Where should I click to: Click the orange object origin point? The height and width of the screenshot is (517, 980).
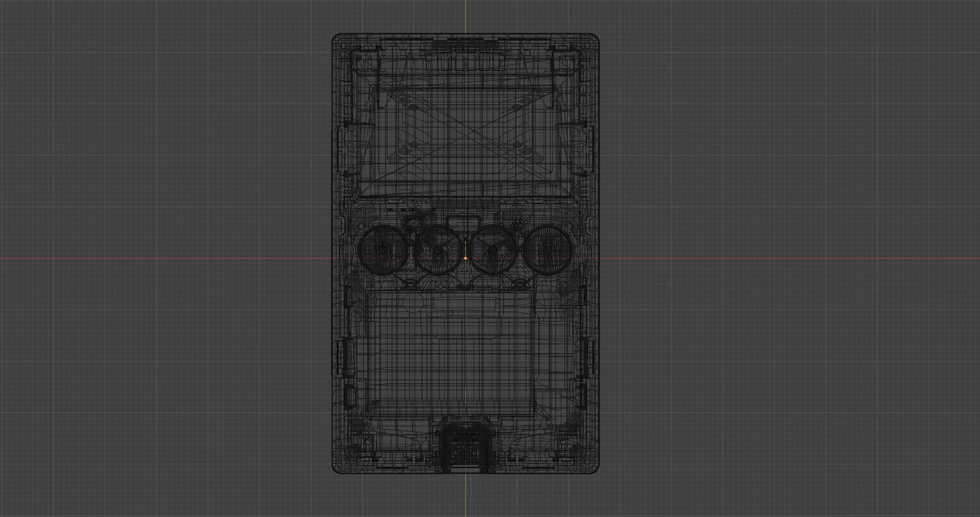point(465,258)
